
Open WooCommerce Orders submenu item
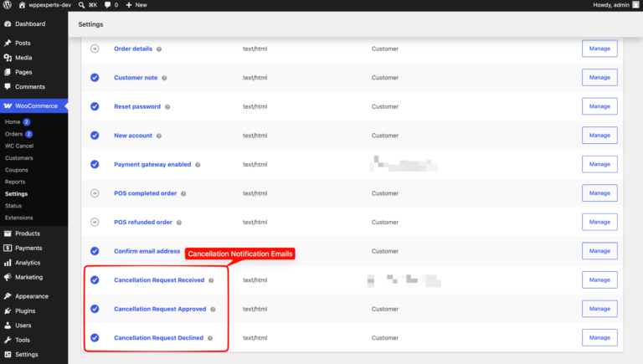[13, 134]
